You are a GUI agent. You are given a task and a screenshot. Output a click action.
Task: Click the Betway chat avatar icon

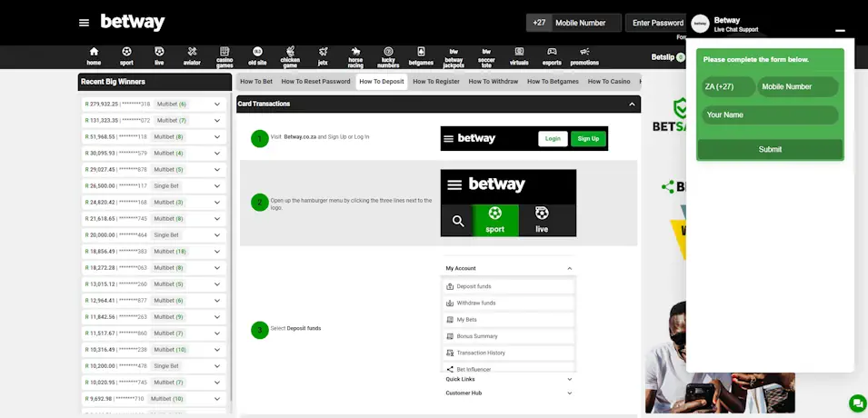click(700, 24)
